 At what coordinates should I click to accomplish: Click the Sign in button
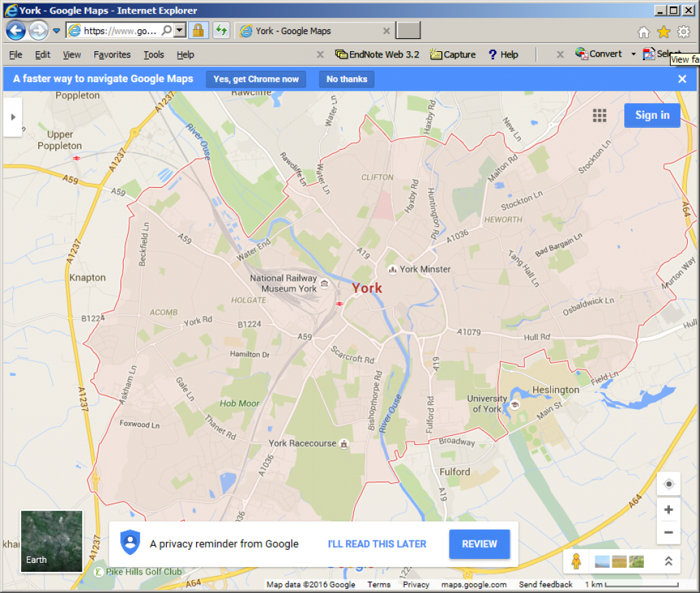pos(651,115)
